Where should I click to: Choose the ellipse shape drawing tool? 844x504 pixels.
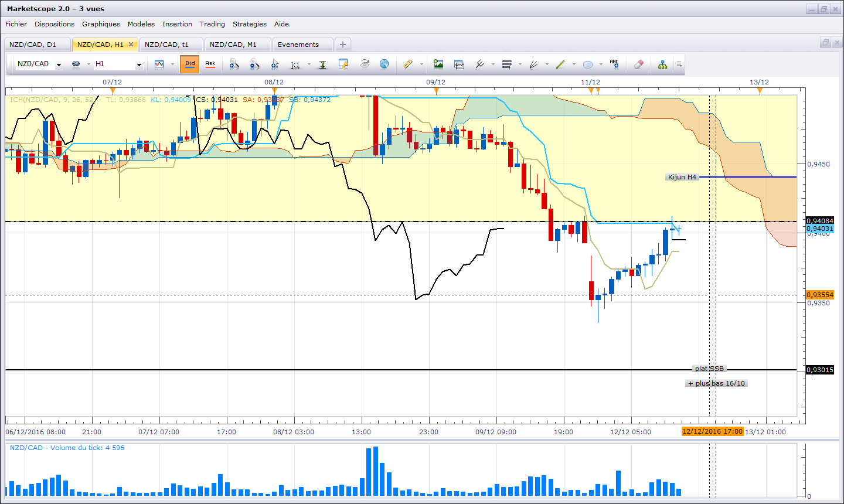click(588, 64)
